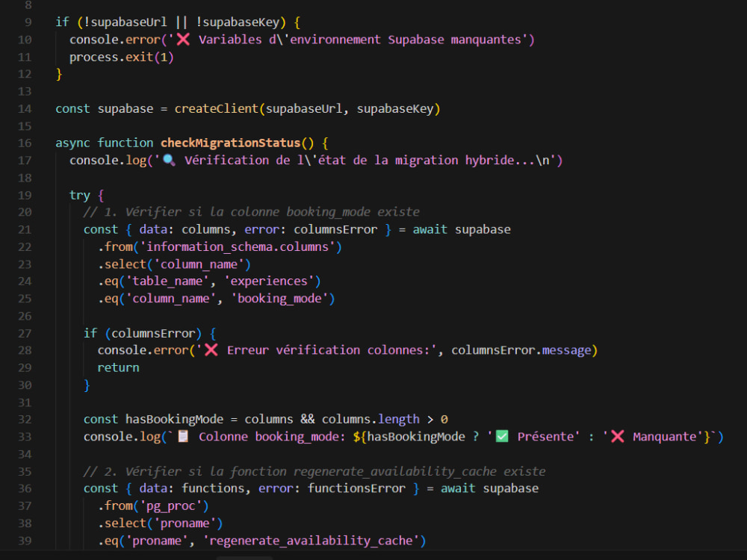Screen dimensions: 747x560
Task: Click the red cross emoji on line 28
Action: 211,350
